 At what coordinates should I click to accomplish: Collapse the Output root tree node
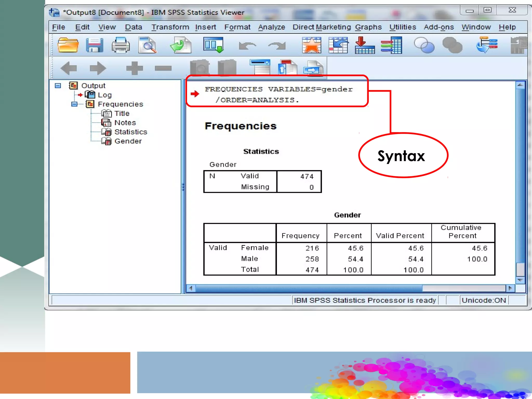pyautogui.click(x=58, y=86)
